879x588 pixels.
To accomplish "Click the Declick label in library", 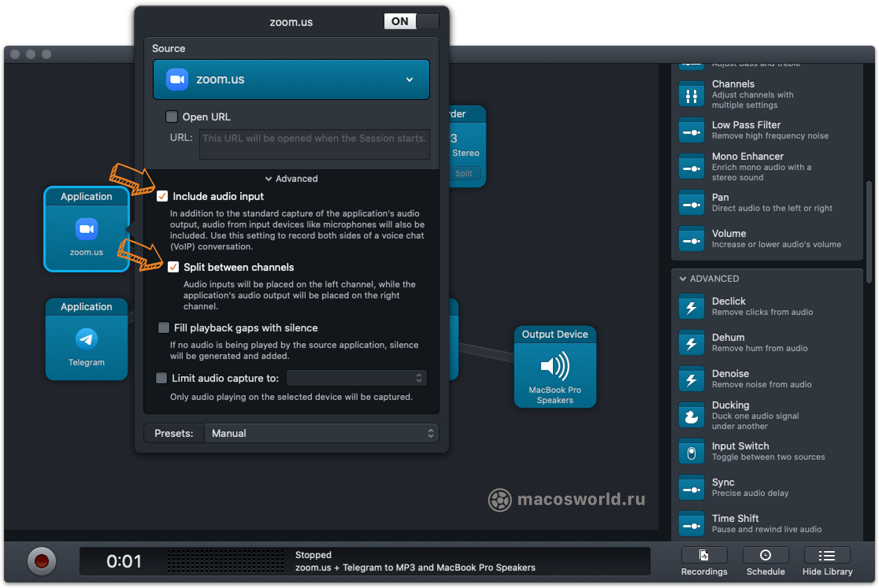I will point(729,301).
